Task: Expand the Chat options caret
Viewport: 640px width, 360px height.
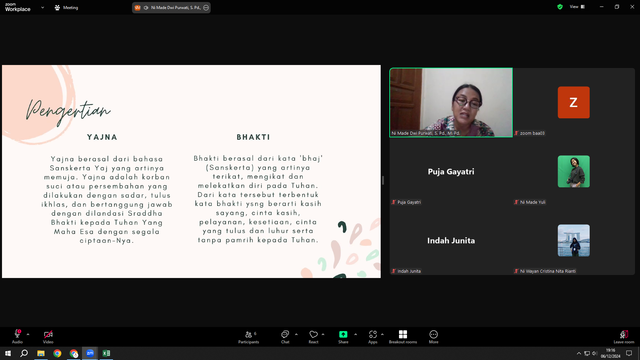Action: pos(296,334)
